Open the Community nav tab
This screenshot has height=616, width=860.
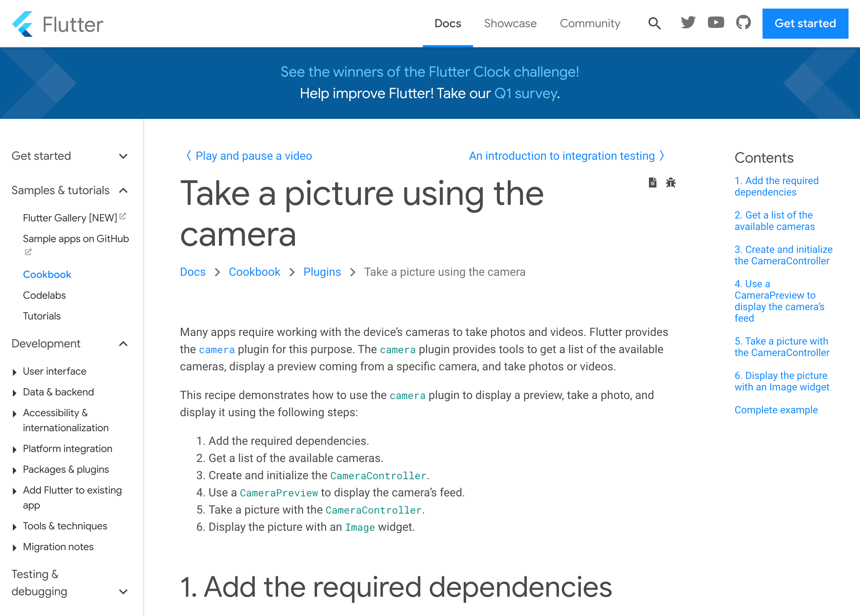point(590,24)
